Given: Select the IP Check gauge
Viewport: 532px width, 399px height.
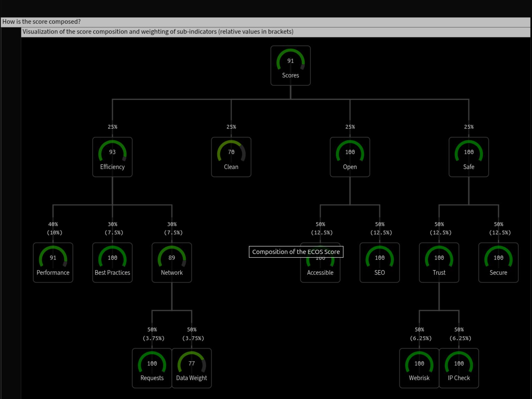Looking at the screenshot, I should pyautogui.click(x=459, y=368).
